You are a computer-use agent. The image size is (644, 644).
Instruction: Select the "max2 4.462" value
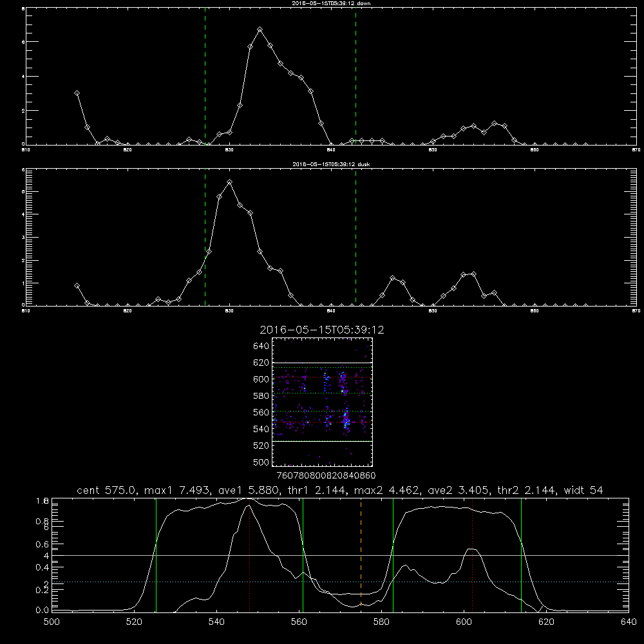point(387,490)
